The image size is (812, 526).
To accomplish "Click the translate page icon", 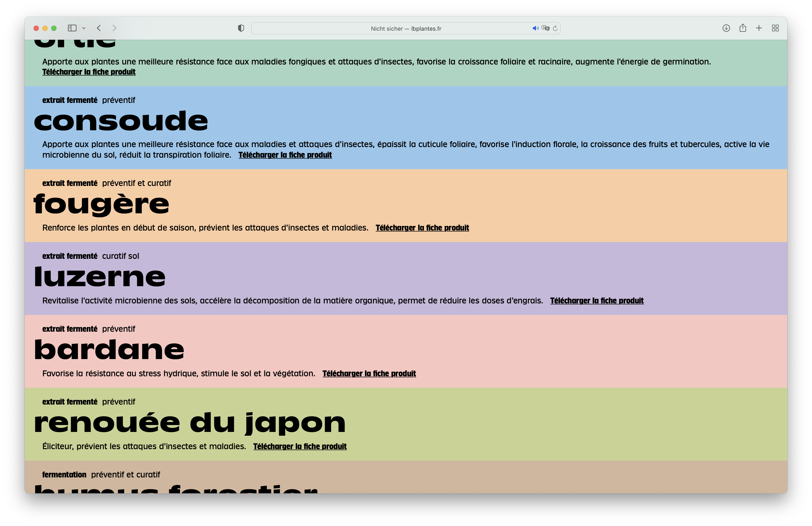I will coord(545,28).
